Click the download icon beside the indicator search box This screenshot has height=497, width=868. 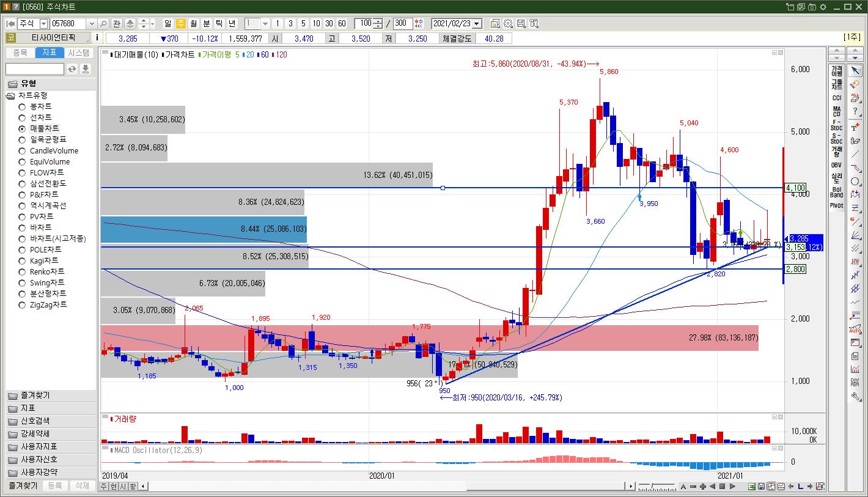[86, 69]
